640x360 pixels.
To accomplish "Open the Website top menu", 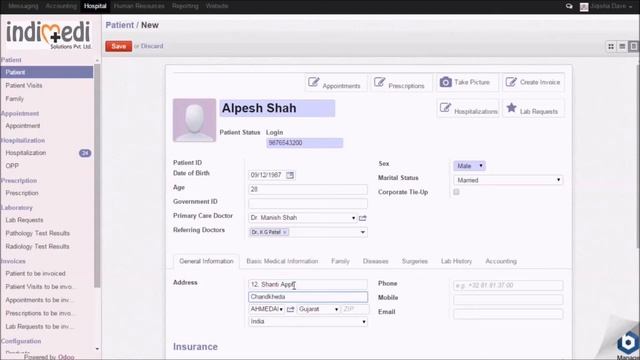I will coord(217,6).
